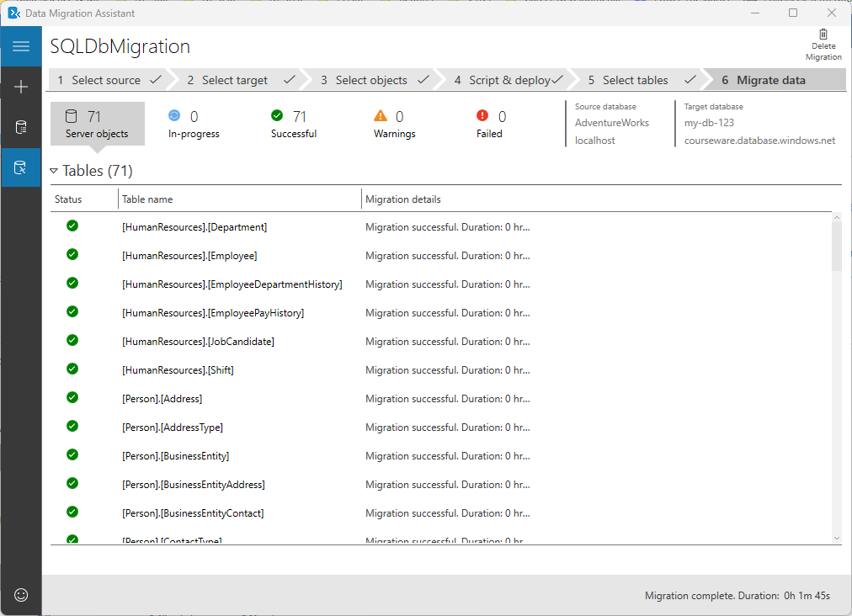Viewport: 852px width, 616px height.
Task: Collapse the Tables (71) section
Action: pyautogui.click(x=56, y=170)
